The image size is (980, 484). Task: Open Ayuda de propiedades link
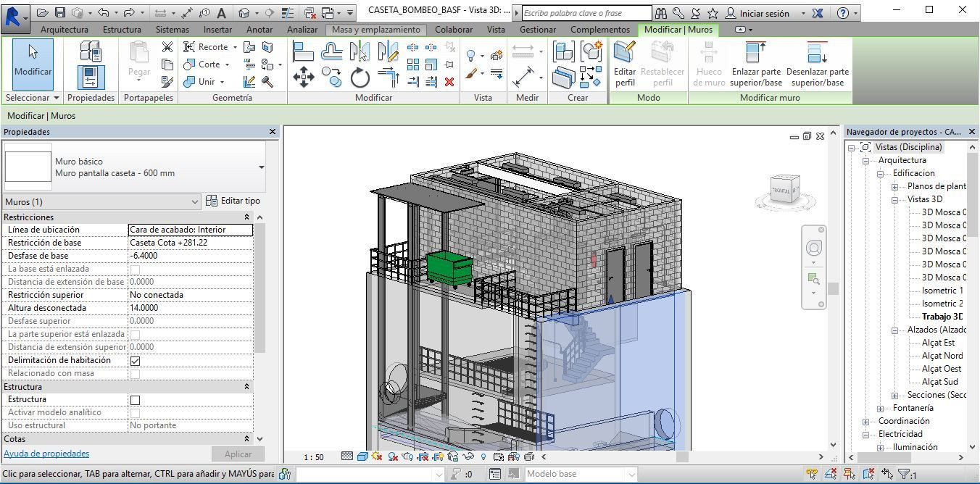[46, 454]
